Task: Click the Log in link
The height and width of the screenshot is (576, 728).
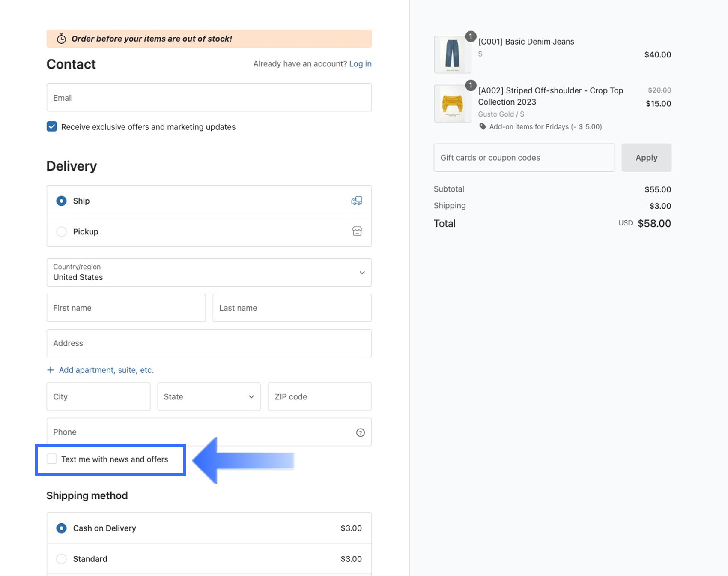Action: [x=360, y=64]
